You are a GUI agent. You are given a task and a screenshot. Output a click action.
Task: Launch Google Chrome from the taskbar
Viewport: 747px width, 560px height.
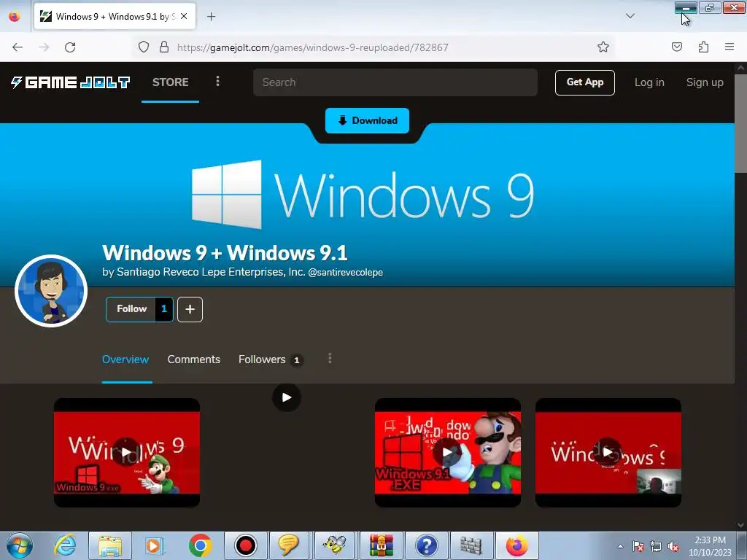200,545
